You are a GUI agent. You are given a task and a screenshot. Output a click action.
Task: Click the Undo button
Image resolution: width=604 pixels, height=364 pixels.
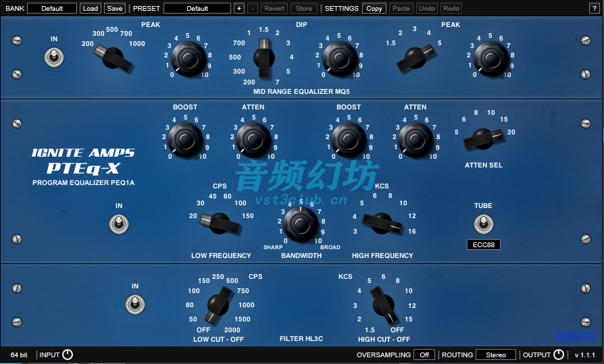427,9
